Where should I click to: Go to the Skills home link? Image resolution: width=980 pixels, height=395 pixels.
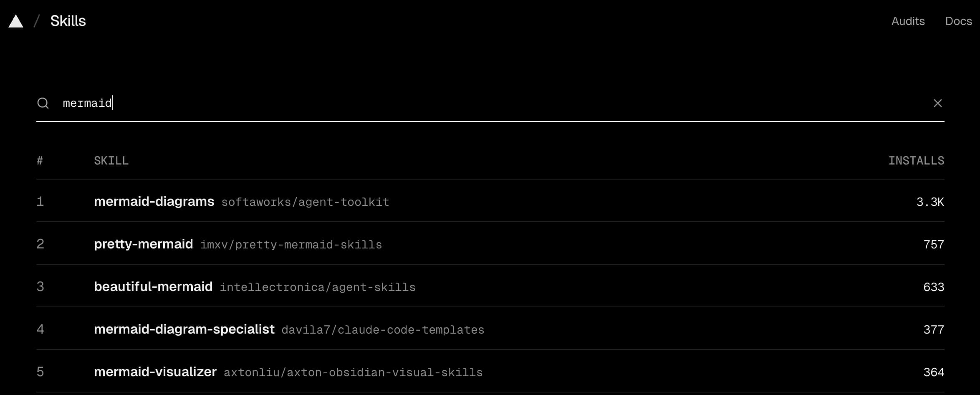pos(68,21)
